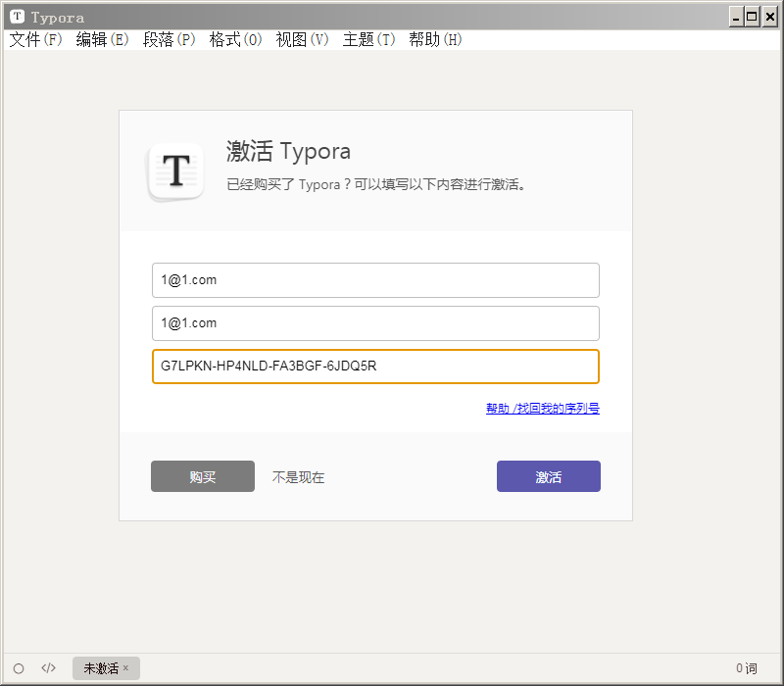Click the Typora logo in activation dialog

[x=176, y=171]
